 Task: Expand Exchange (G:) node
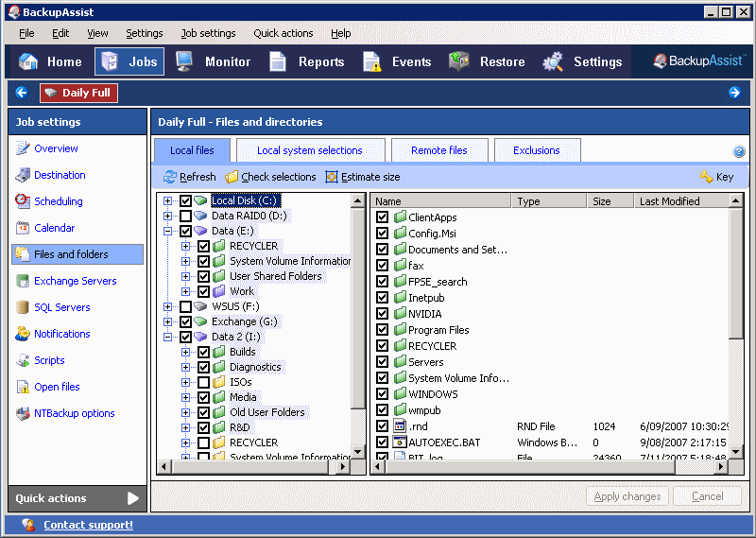point(167,321)
